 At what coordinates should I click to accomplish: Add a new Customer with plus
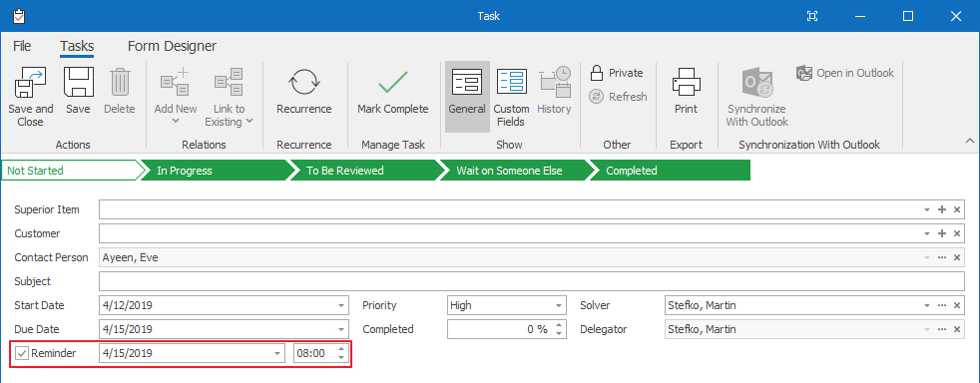[942, 233]
